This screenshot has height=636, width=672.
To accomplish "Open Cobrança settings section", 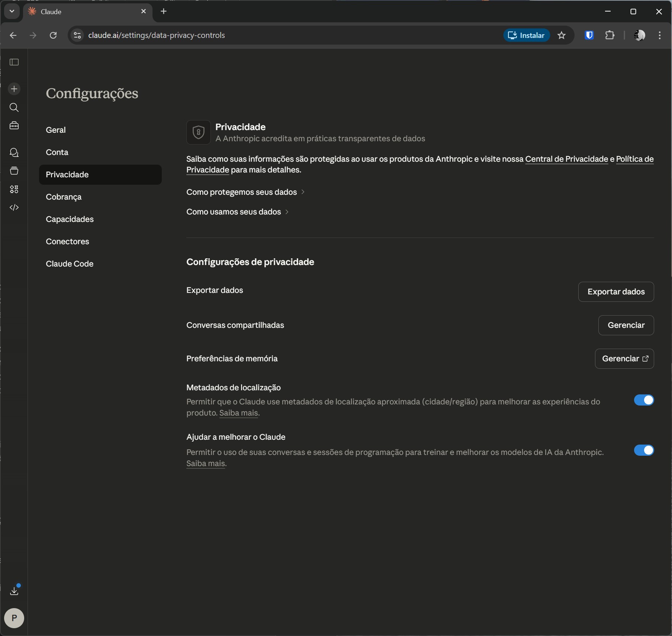I will pos(100,197).
